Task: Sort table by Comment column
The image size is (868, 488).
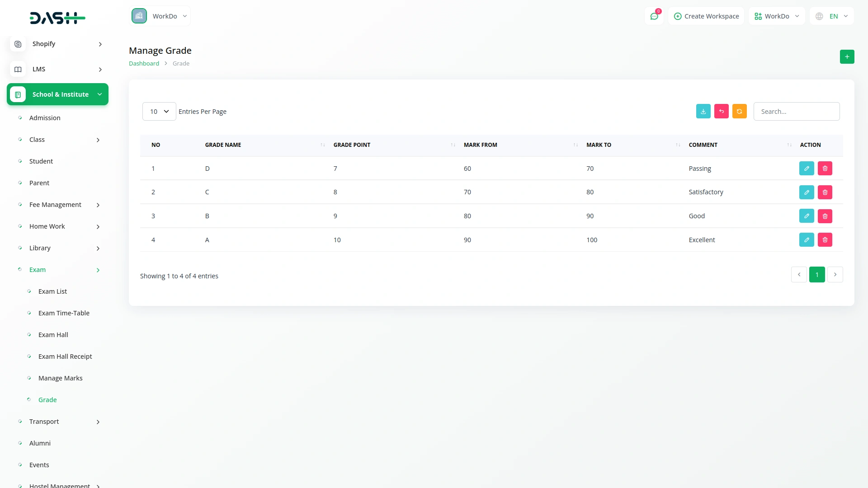Action: 703,145
